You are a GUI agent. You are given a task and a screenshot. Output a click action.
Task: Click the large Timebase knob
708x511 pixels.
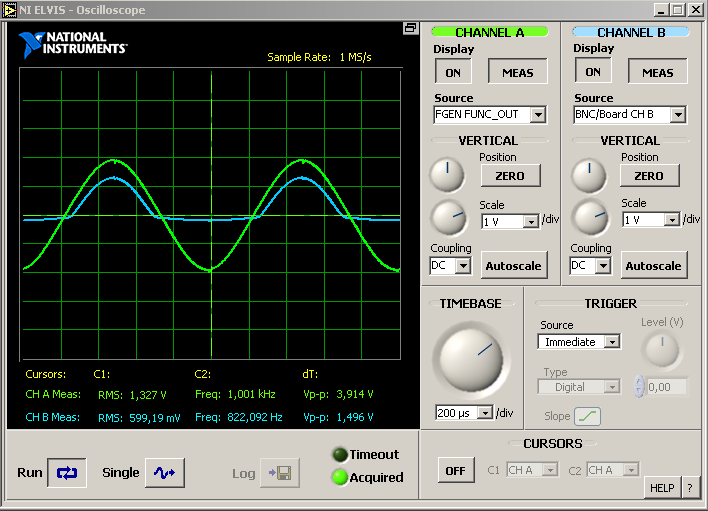(x=471, y=360)
